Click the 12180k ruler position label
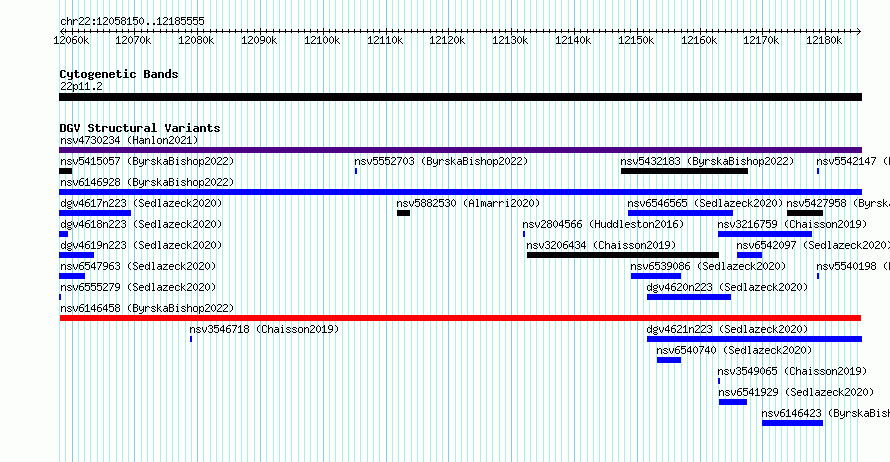890x462 pixels. coord(824,40)
